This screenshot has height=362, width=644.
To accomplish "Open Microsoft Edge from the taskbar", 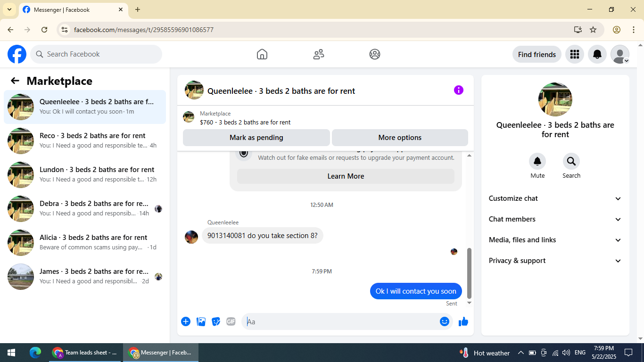I will point(35,353).
